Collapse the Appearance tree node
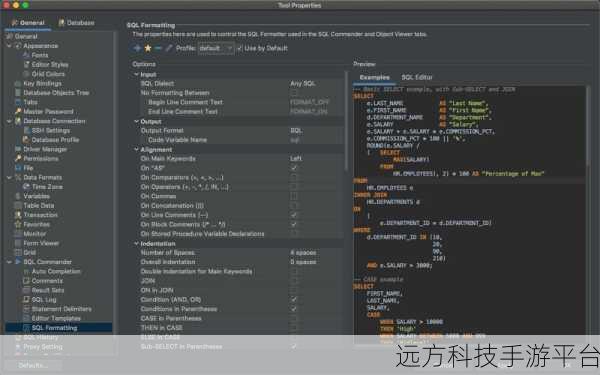The image size is (600, 375). point(9,46)
